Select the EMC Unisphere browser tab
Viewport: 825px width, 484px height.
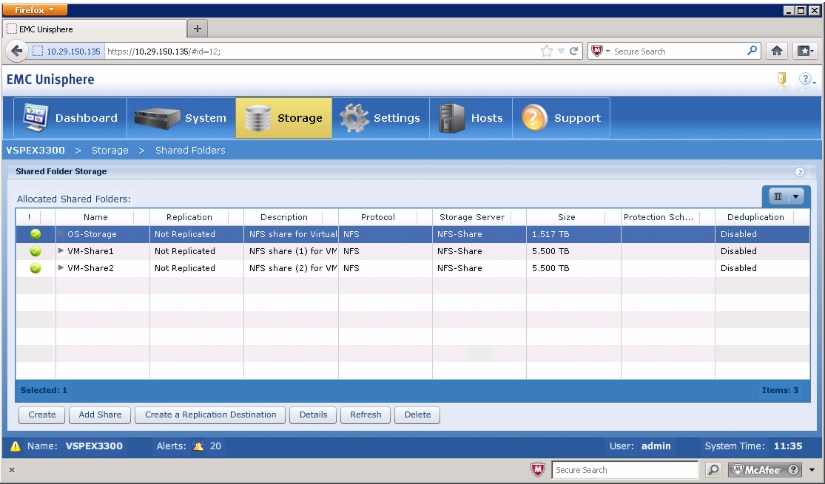tap(95, 29)
